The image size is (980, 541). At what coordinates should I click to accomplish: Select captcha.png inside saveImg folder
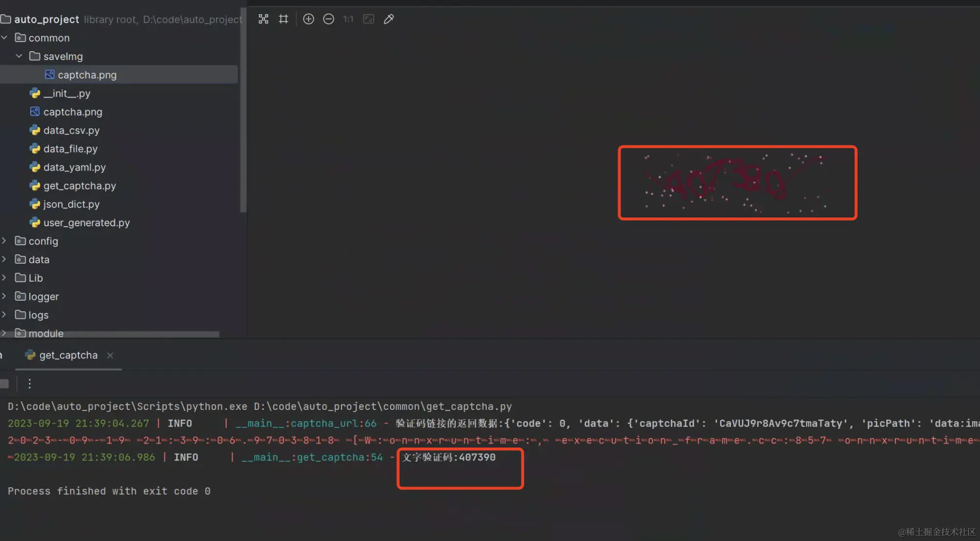point(87,75)
